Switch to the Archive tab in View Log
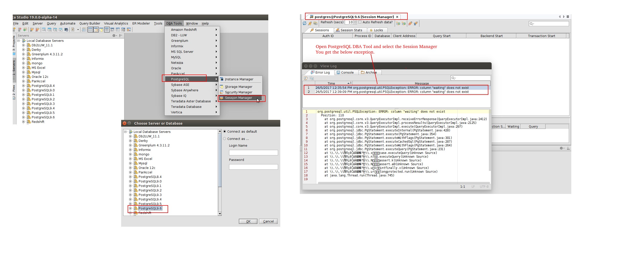This screenshot has width=644, height=260. pyautogui.click(x=371, y=73)
